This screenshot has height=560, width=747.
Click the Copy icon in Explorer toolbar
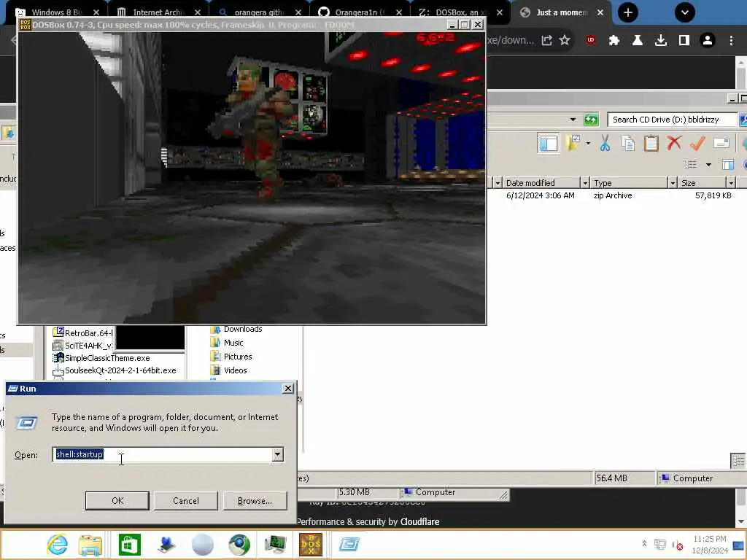click(x=628, y=143)
